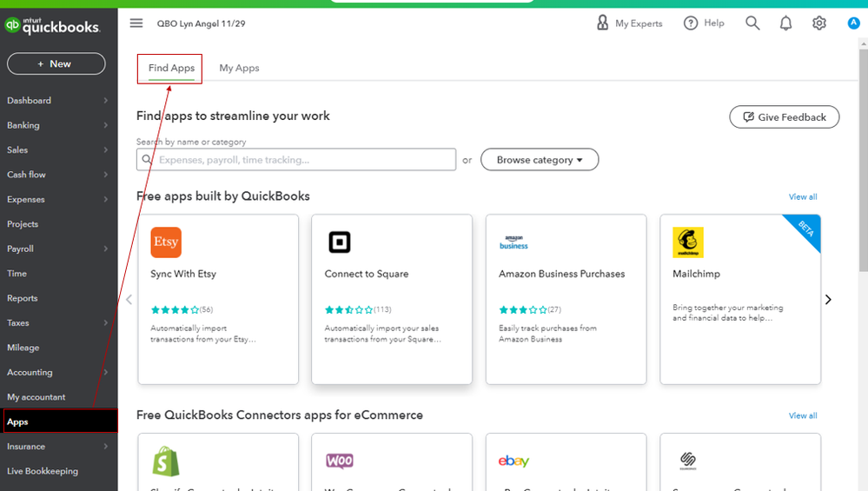
Task: View all free QuickBooks-built apps
Action: coord(803,196)
